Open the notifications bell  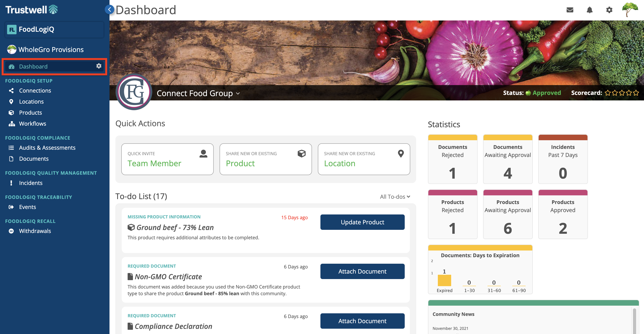[x=589, y=10]
